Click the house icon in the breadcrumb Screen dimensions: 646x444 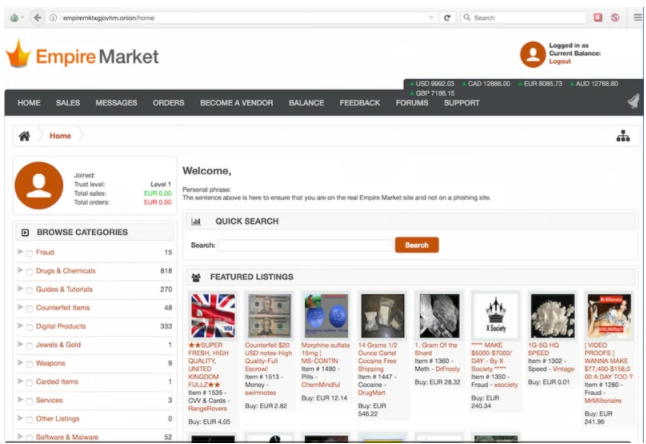tap(24, 136)
